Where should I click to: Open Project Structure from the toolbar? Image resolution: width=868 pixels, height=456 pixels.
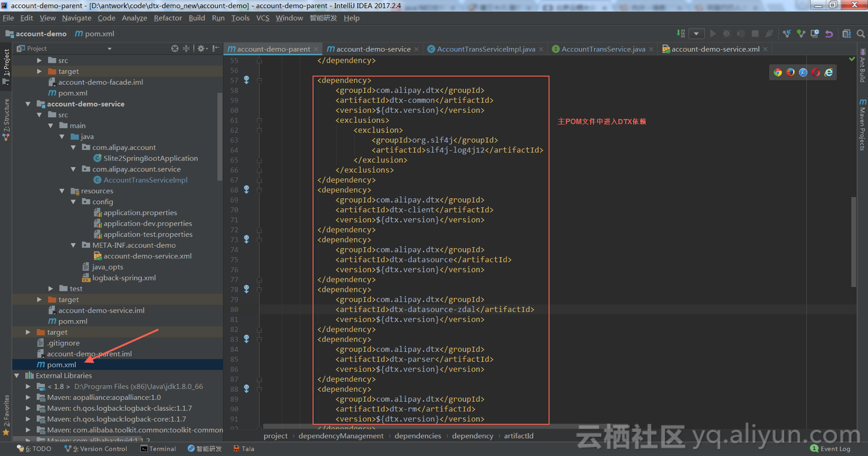click(846, 34)
